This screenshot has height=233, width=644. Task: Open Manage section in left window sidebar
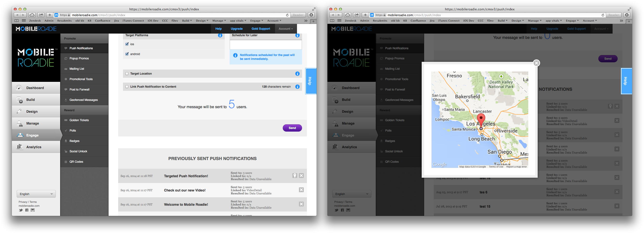click(x=36, y=123)
